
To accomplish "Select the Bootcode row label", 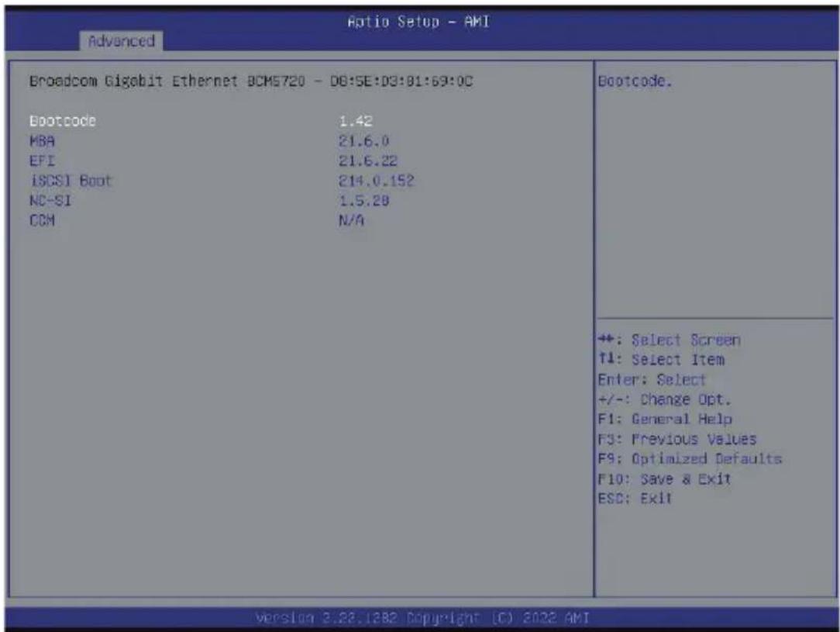I will click(63, 121).
